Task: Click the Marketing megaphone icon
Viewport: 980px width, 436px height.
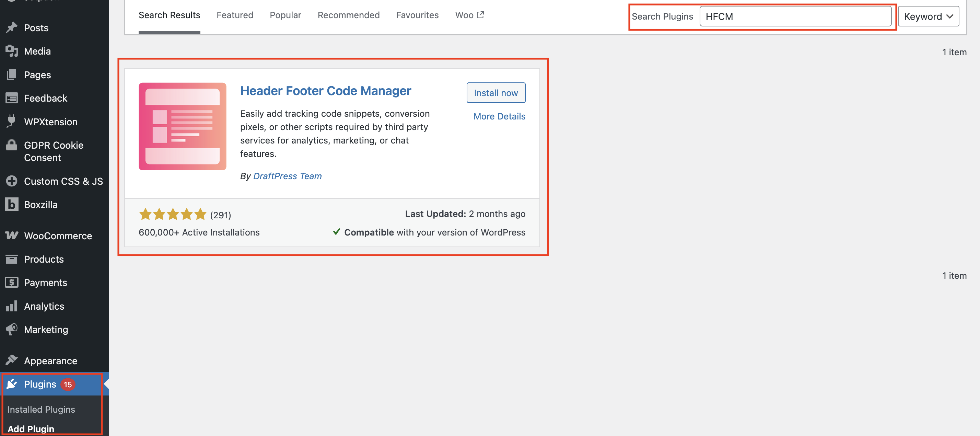Action: click(11, 329)
